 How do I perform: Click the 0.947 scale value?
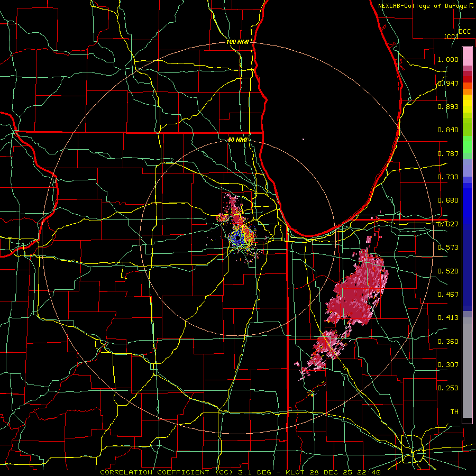coord(448,83)
